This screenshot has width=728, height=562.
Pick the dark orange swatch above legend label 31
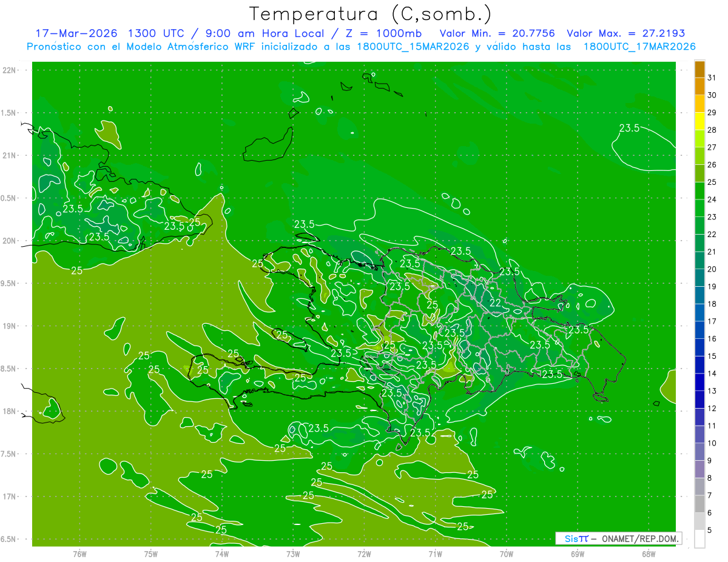[x=699, y=69]
